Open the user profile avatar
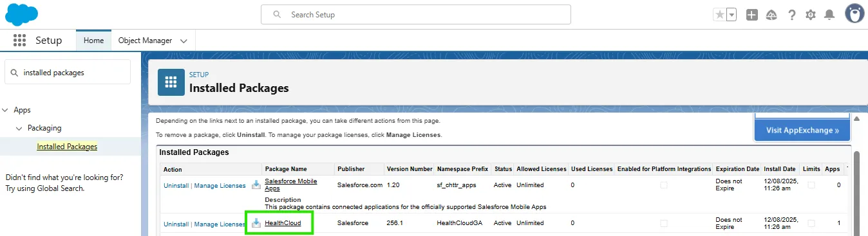The width and height of the screenshot is (868, 236). (x=854, y=14)
